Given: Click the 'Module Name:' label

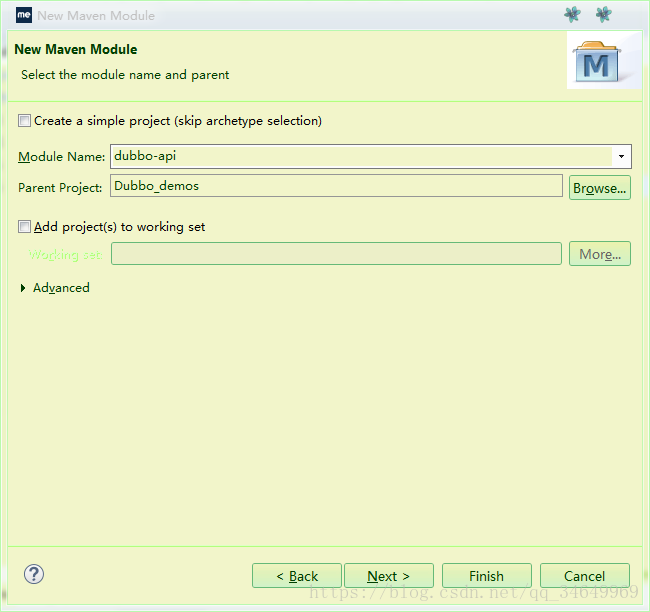Looking at the screenshot, I should [x=61, y=157].
